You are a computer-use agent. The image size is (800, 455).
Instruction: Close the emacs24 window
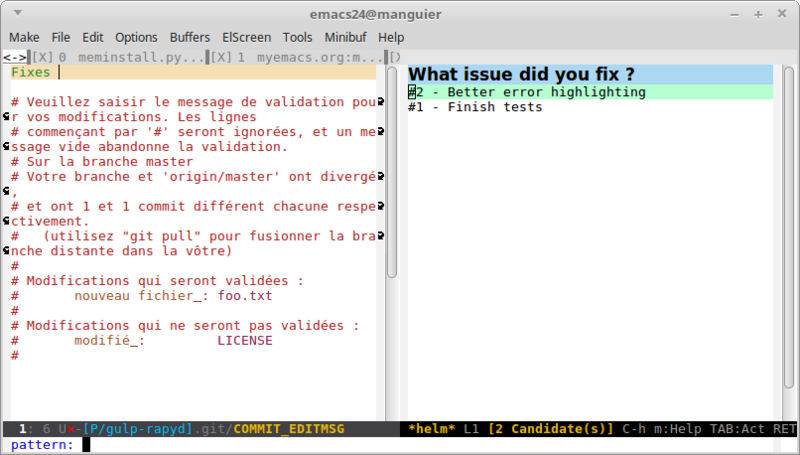pos(782,14)
